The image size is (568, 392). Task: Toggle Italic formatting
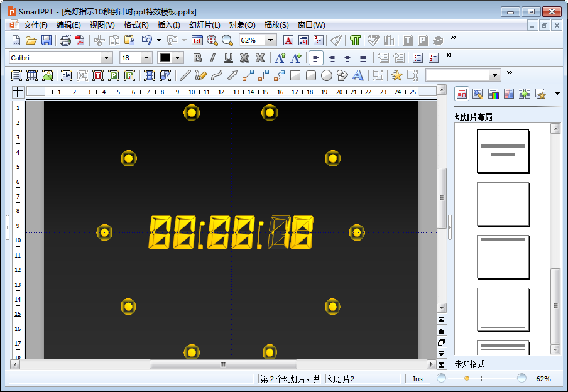[x=212, y=58]
